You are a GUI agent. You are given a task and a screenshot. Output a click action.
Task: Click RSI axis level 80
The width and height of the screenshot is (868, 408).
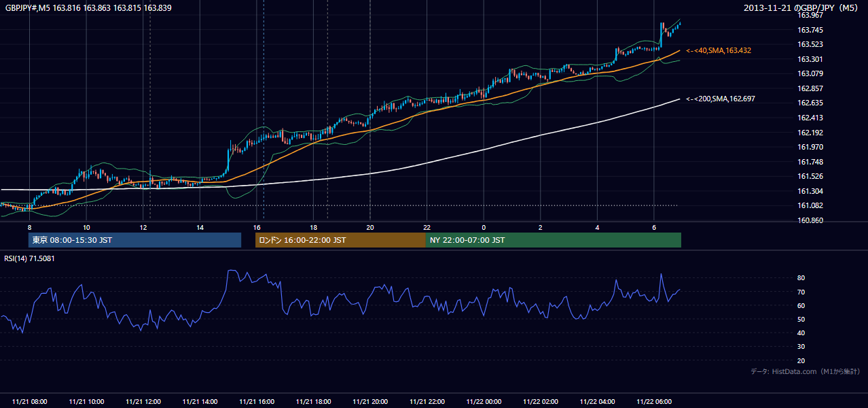pos(801,278)
